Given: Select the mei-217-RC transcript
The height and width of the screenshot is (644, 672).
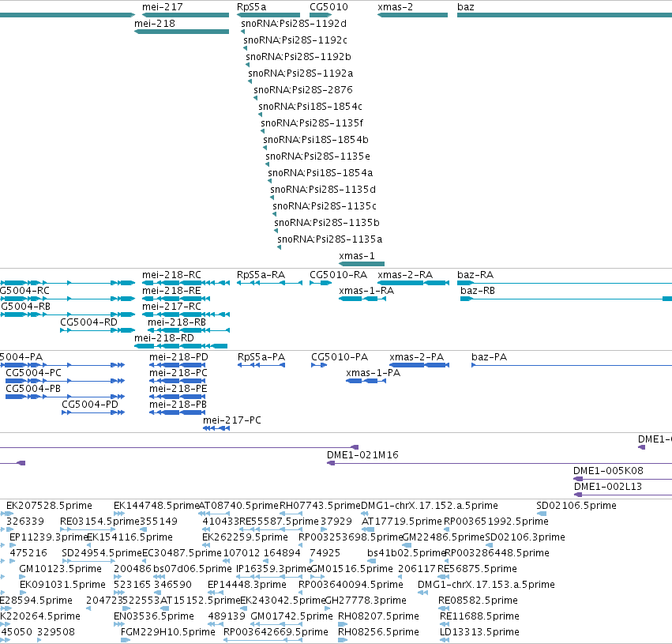Looking at the screenshot, I should 186,314.
